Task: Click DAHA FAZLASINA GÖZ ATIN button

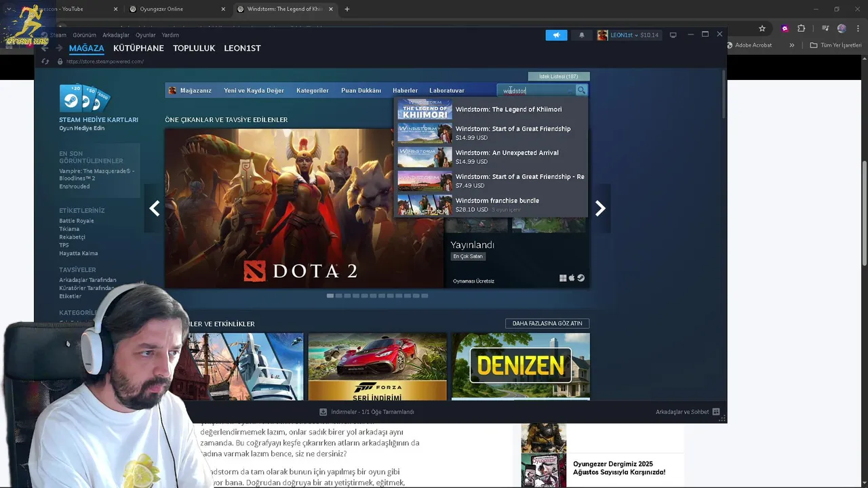Action: point(547,323)
